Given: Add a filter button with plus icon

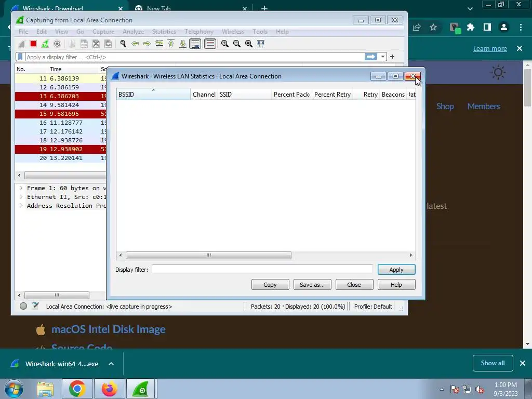Looking at the screenshot, I should [x=392, y=57].
